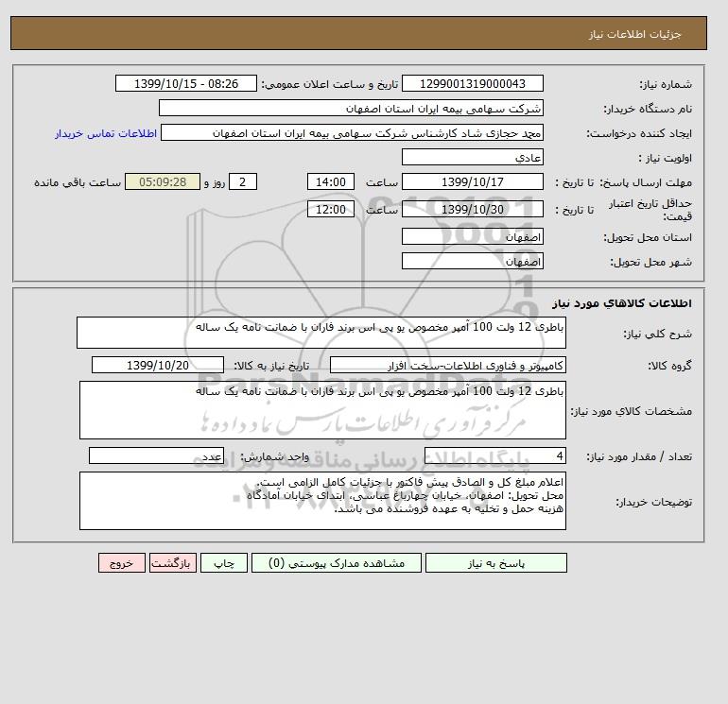The width and height of the screenshot is (728, 704).
Task: Click the validity time field 12:00
Action: (x=331, y=209)
